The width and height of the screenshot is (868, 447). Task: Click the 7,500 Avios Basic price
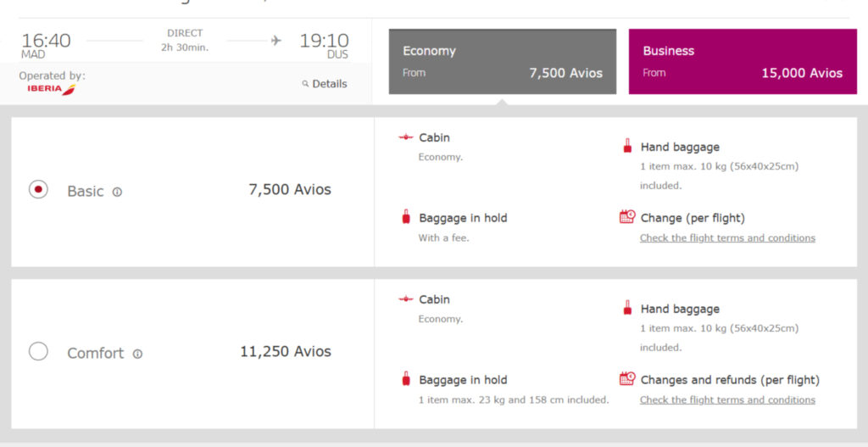point(290,190)
